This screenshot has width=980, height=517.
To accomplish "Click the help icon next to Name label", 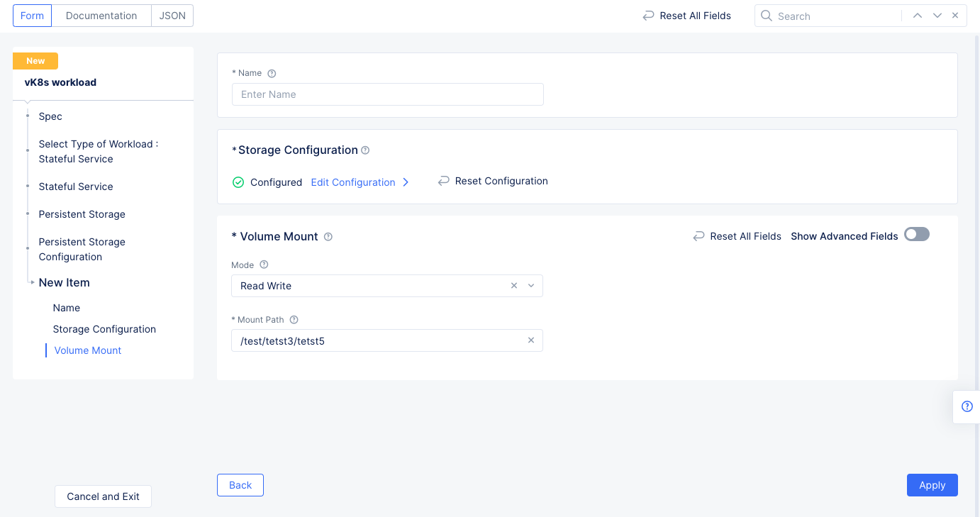I will pyautogui.click(x=272, y=73).
